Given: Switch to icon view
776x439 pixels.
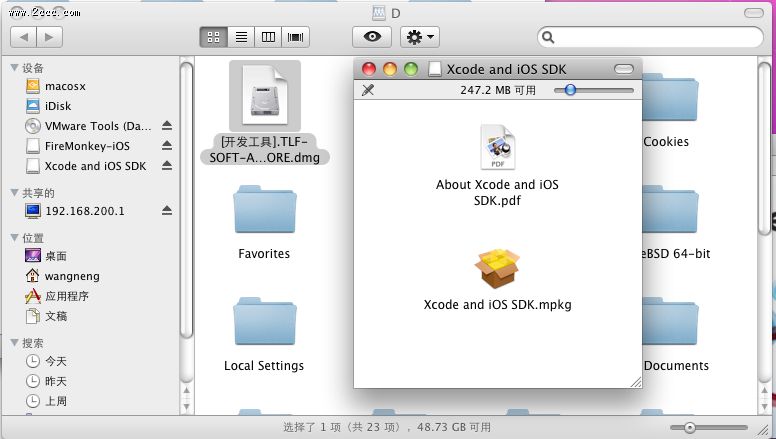Looking at the screenshot, I should (x=213, y=37).
